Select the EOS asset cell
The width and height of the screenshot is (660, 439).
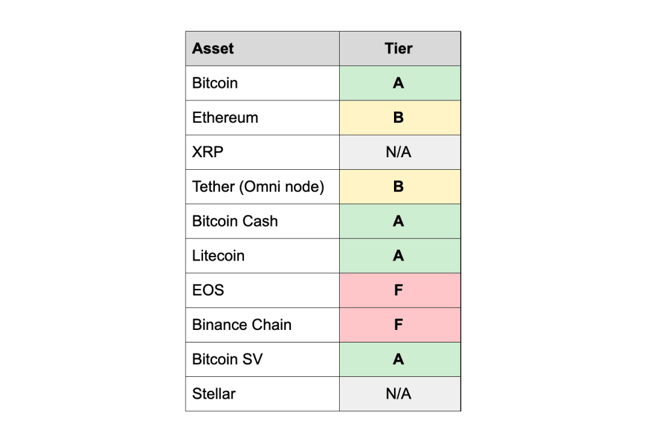[x=262, y=290]
